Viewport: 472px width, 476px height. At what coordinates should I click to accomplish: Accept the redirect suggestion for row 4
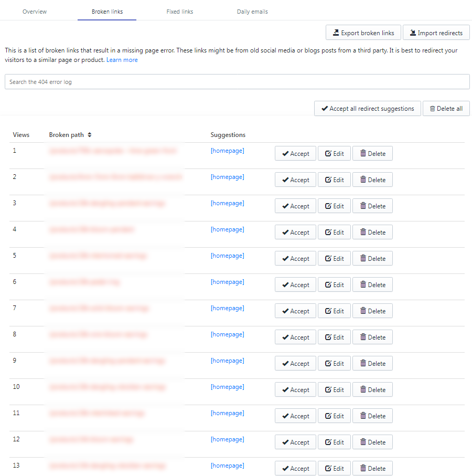pos(295,232)
